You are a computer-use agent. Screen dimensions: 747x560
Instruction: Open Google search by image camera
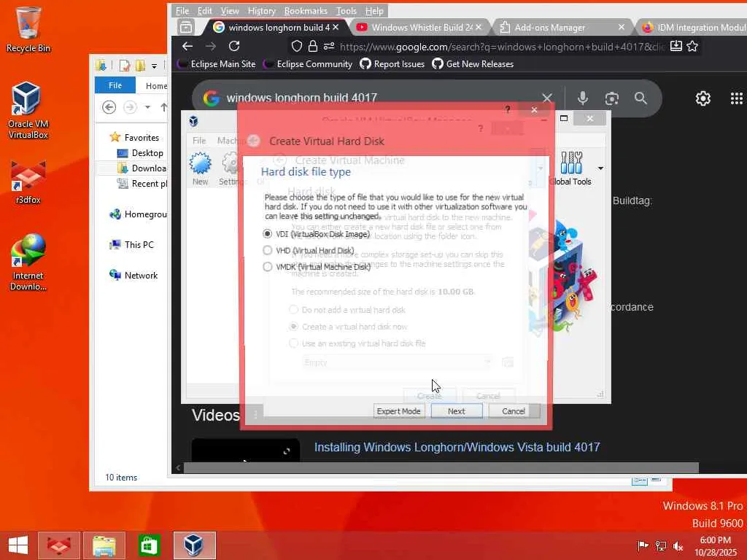pyautogui.click(x=612, y=98)
